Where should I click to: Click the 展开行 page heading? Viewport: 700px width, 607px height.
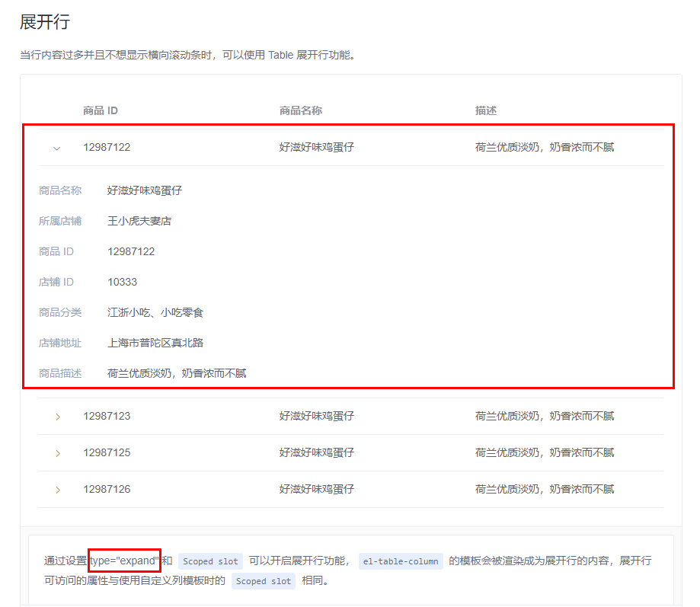(x=43, y=23)
